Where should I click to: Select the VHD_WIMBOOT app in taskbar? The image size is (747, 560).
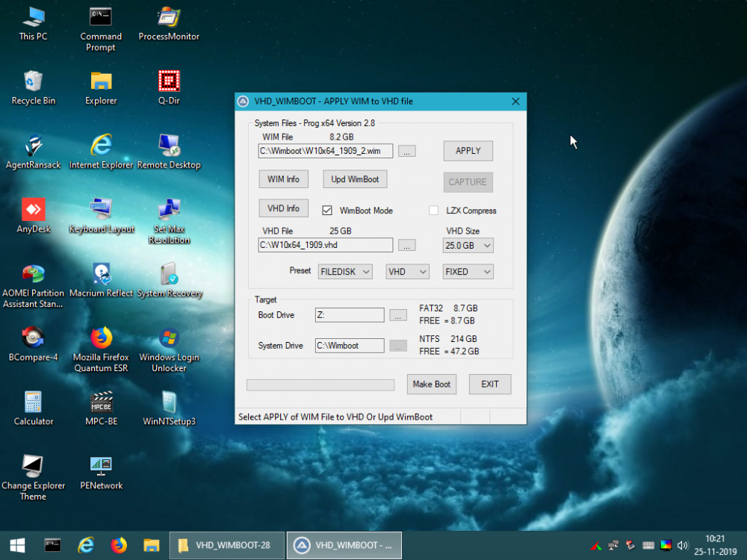344,545
